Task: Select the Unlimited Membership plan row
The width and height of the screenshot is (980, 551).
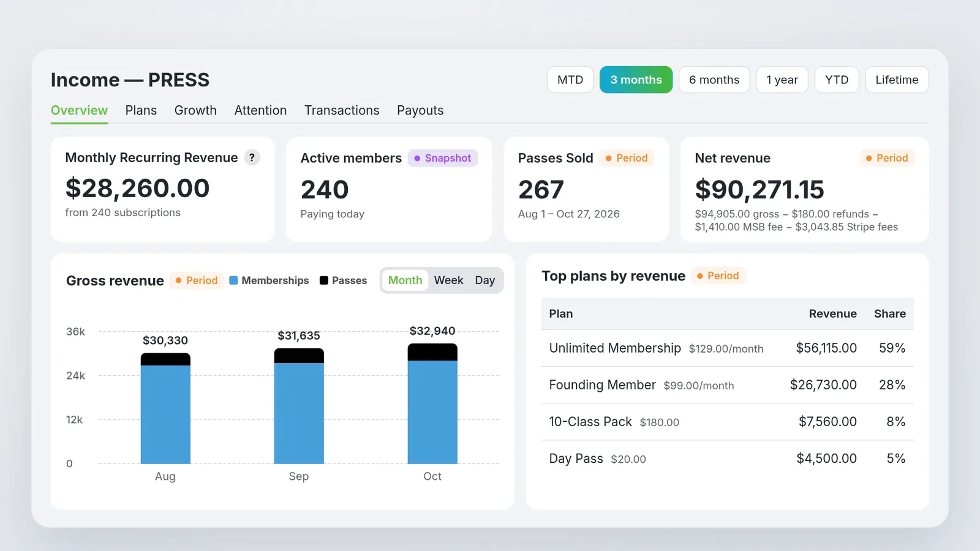Action: [728, 348]
